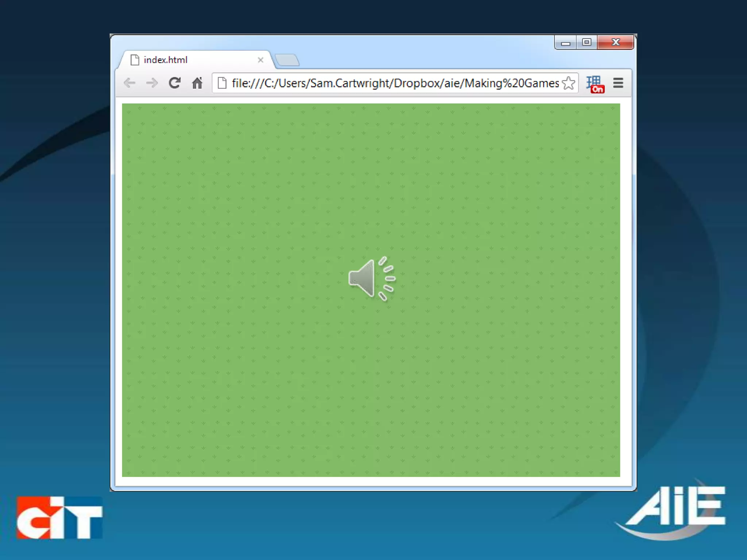747x560 pixels.
Task: Close the Chrome browser window
Action: 616,42
